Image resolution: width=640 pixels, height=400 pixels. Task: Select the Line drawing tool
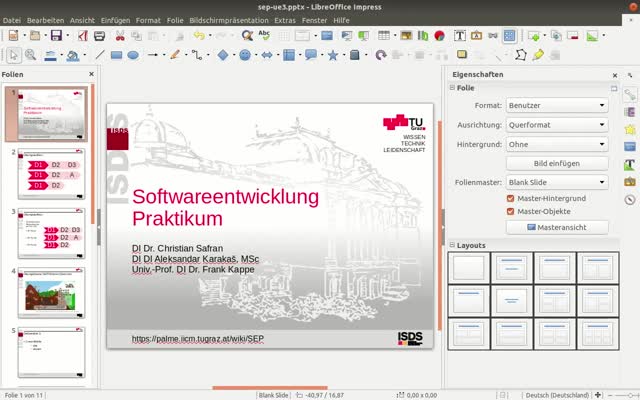click(98, 55)
